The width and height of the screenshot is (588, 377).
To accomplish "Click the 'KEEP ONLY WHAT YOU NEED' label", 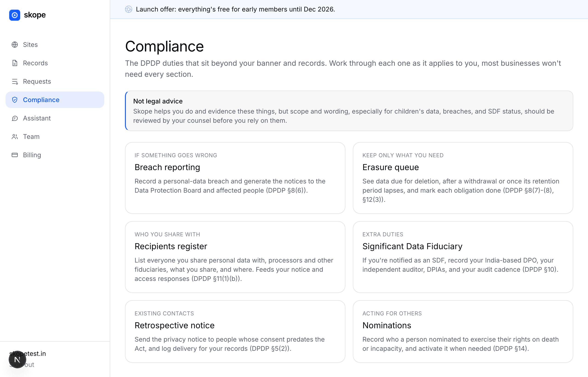I will pos(403,155).
